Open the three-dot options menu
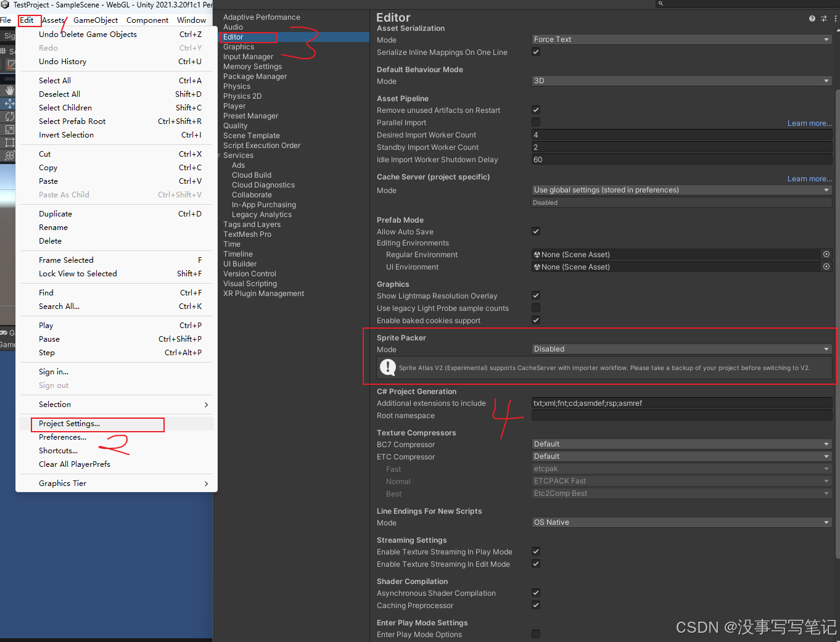840x642 pixels. point(835,19)
